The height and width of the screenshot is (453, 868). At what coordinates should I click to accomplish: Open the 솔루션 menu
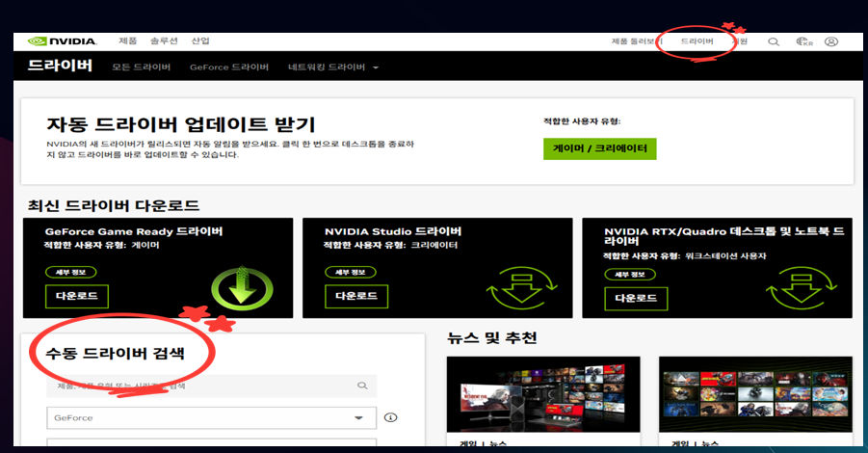coord(164,41)
